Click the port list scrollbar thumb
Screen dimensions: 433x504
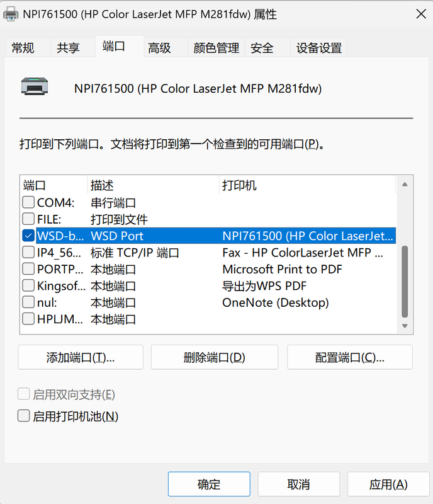405,283
